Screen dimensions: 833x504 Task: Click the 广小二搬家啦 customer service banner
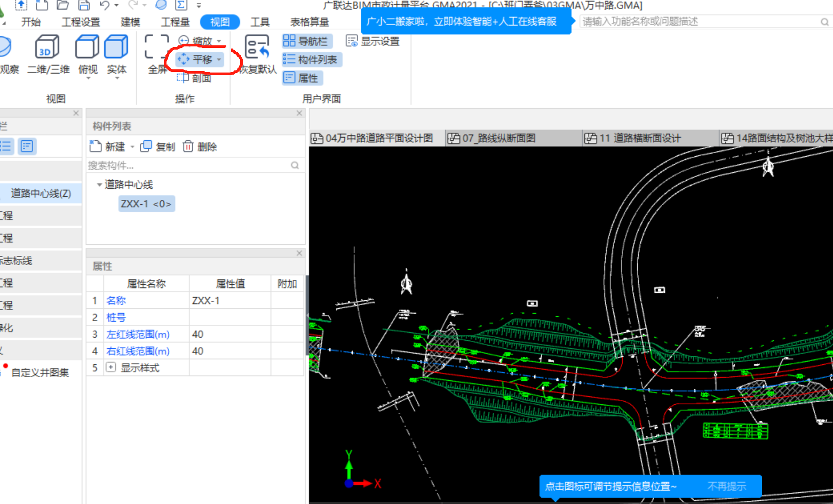pyautogui.click(x=466, y=21)
